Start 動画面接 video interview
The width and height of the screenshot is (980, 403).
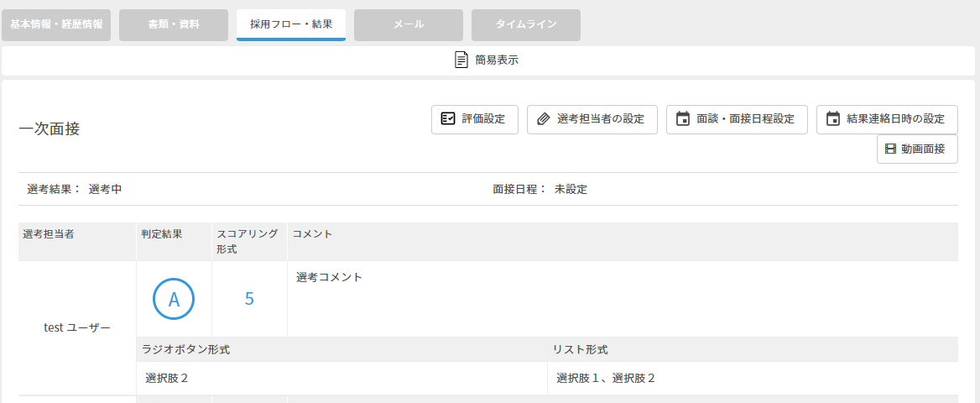coord(918,149)
